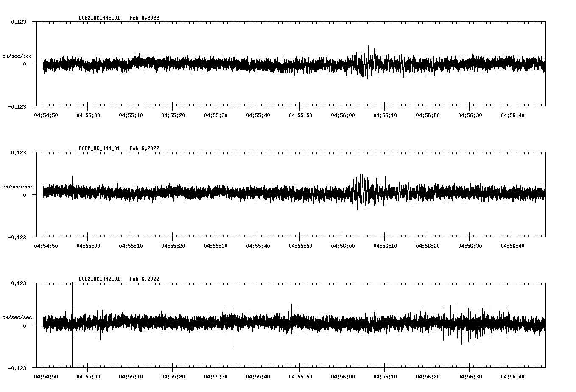The width and height of the screenshot is (576, 392).
Task: Click the 04:54:50 time label in HNZ plot
Action: coord(46,376)
